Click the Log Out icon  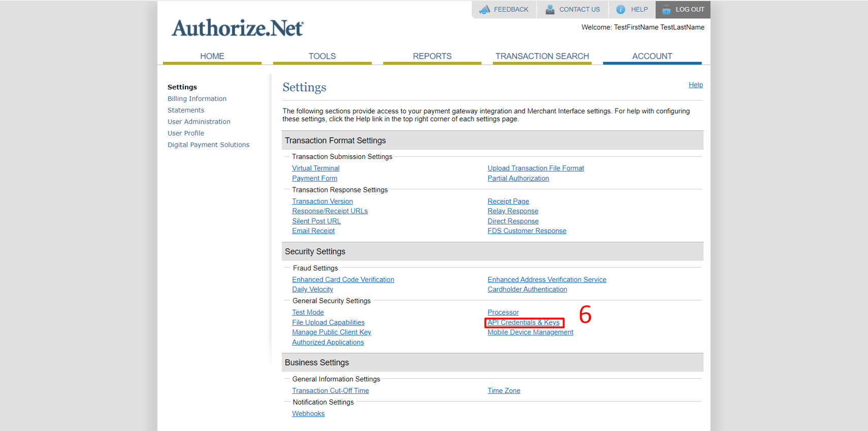tap(666, 10)
